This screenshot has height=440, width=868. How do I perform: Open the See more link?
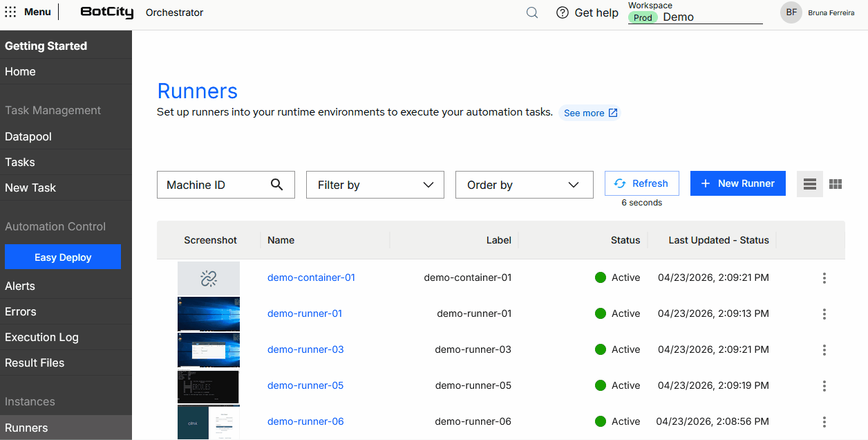tap(590, 113)
